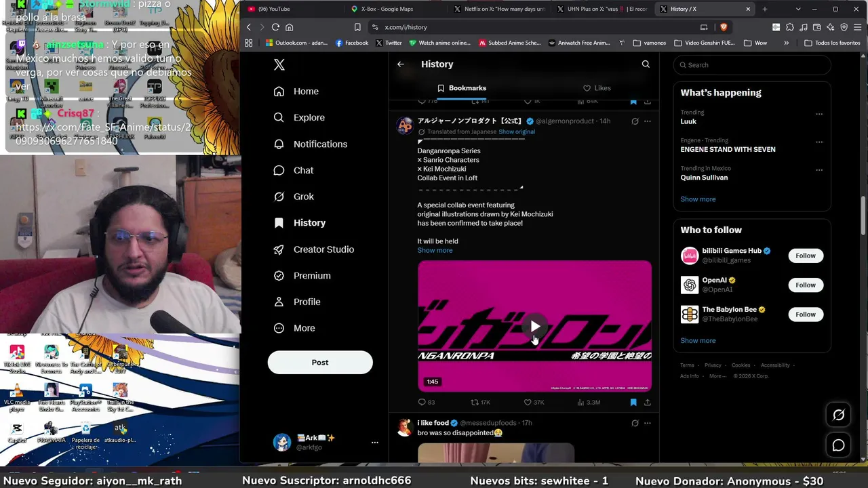This screenshot has height=488, width=868.
Task: Open options for ENGENE STAND WITH SEVEN trend
Action: pos(819,142)
